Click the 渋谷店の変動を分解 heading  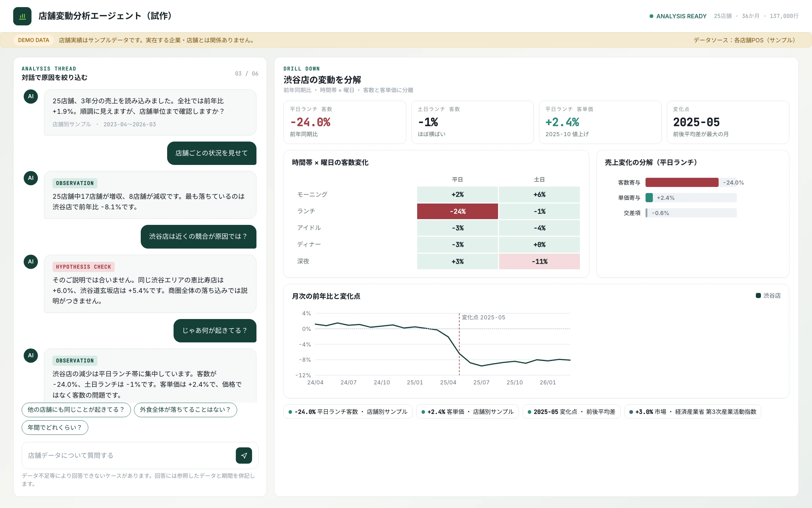point(322,80)
